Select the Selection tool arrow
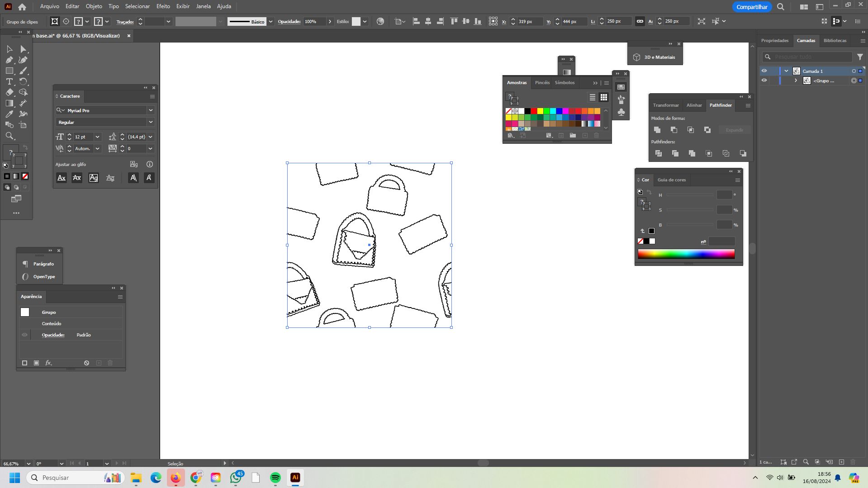The height and width of the screenshot is (488, 868). click(x=9, y=49)
